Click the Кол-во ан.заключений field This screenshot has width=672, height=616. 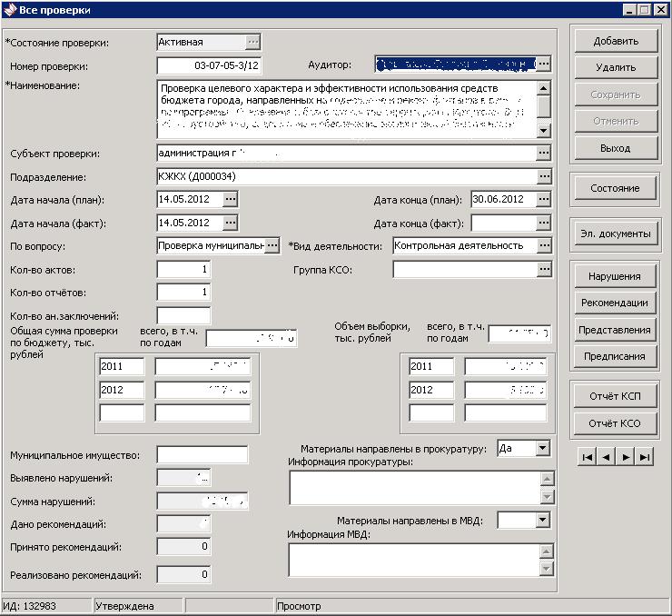(x=183, y=315)
